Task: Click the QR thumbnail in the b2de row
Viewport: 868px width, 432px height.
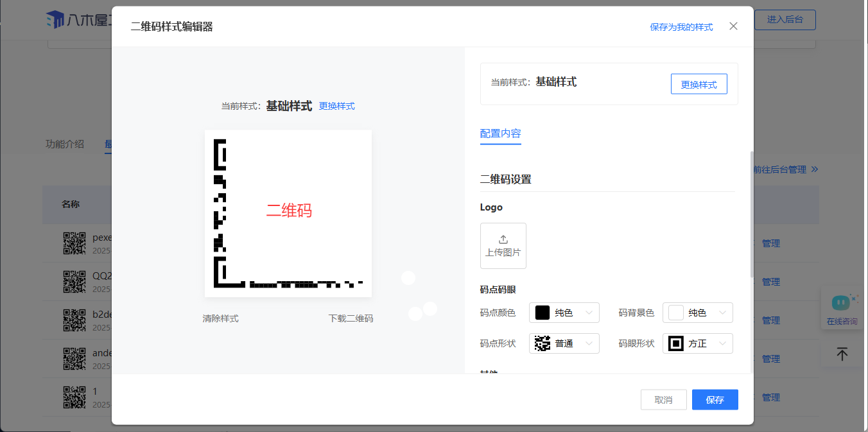Action: tap(74, 320)
